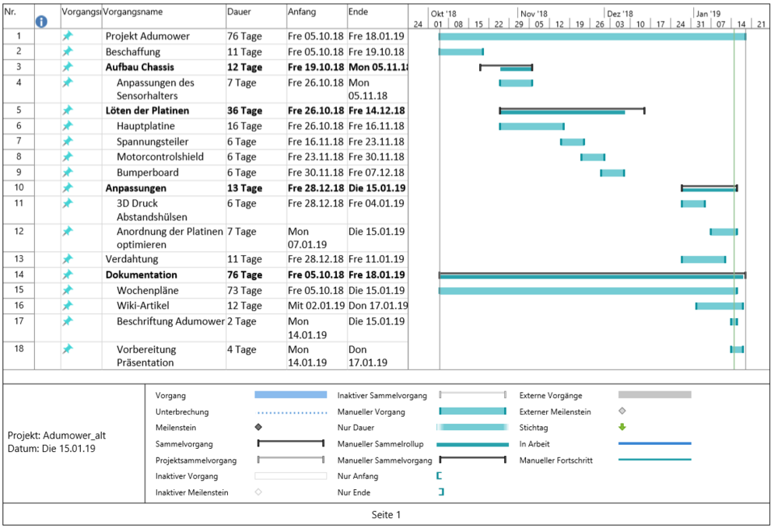Click the Meilenstein diamond in legend
The height and width of the screenshot is (532, 778).
pos(258,427)
